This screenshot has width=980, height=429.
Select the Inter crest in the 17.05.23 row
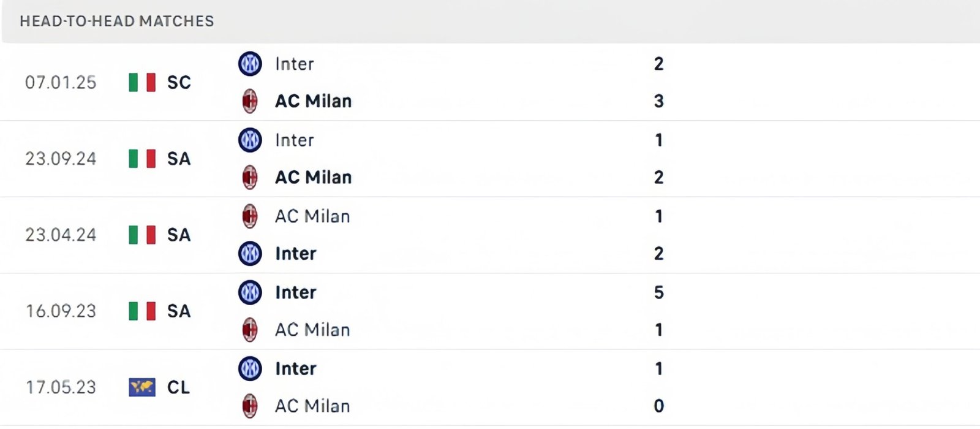coord(250,368)
